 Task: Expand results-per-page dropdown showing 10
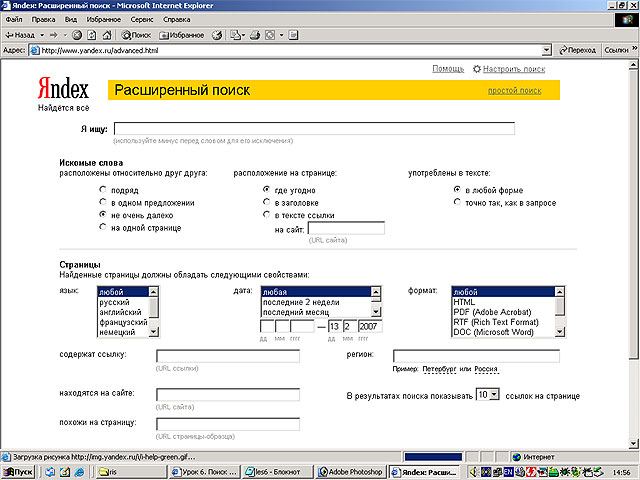pyautogui.click(x=487, y=396)
